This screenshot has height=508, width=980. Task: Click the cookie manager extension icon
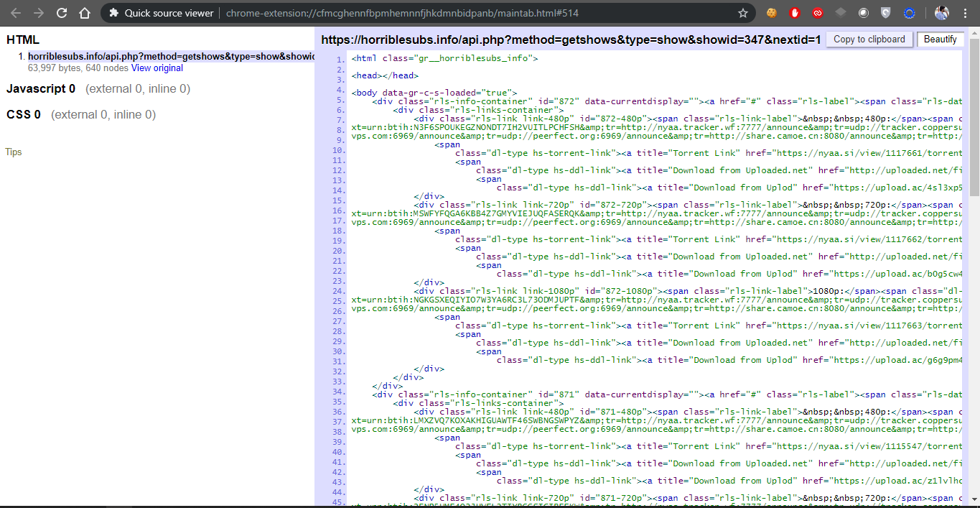pyautogui.click(x=771, y=13)
